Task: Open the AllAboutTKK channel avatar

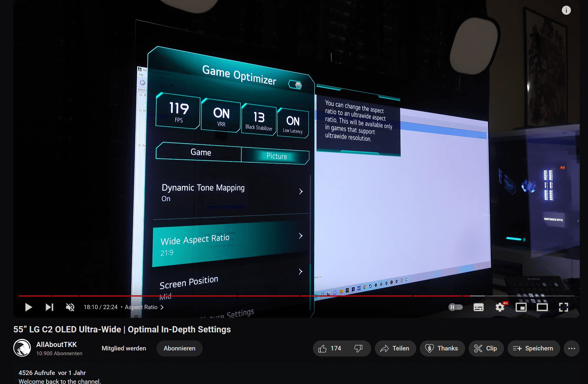Action: coord(22,348)
